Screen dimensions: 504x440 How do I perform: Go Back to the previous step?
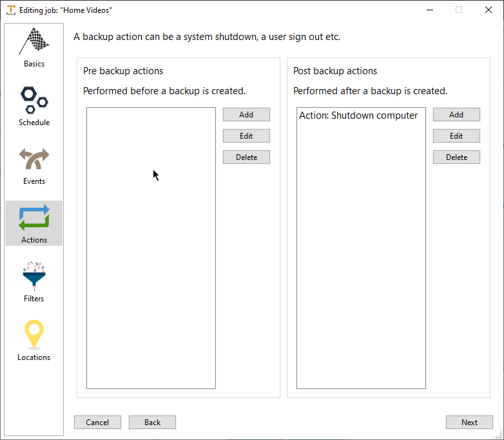(x=152, y=423)
